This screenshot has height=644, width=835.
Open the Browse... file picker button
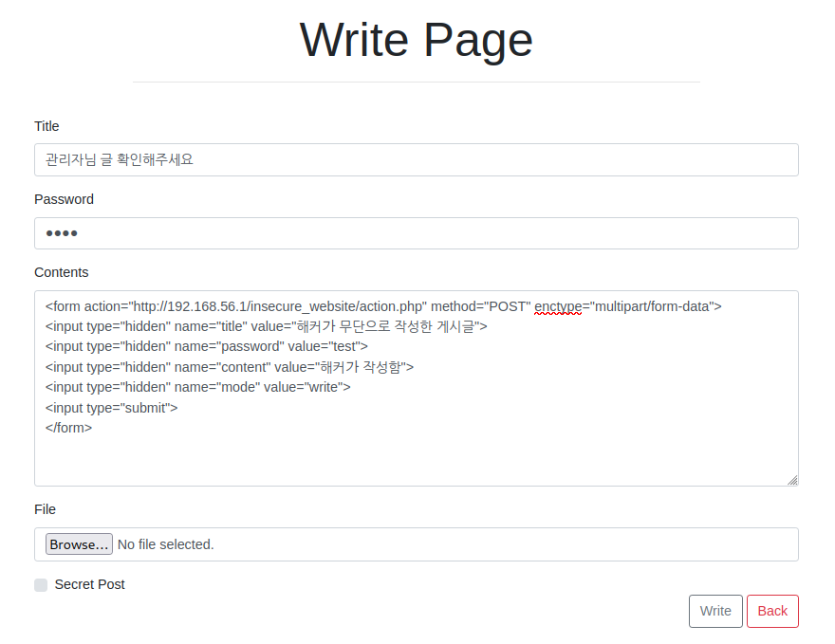click(79, 544)
